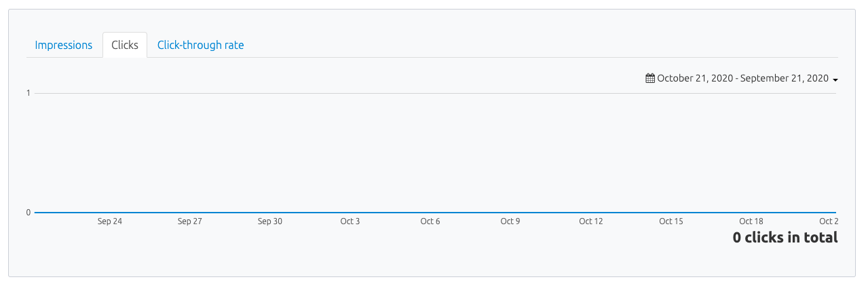Click the calendar icon beside date range
Image resolution: width=868 pixels, height=288 pixels.
(650, 79)
